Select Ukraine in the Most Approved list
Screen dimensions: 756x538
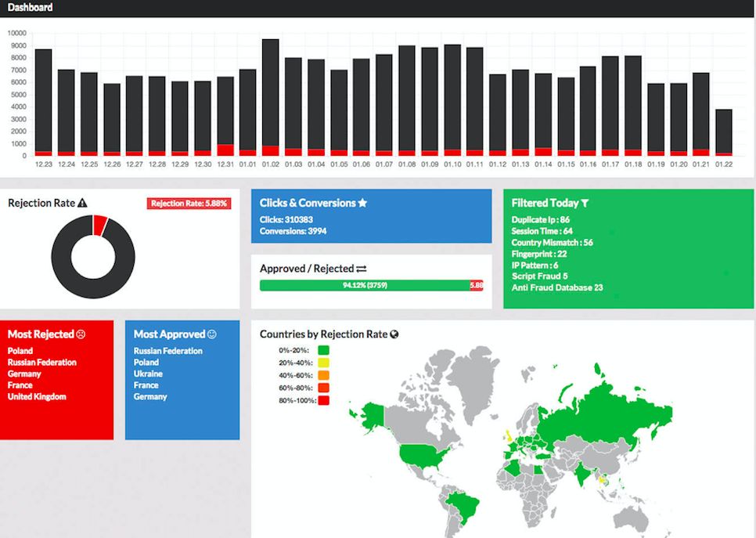pyautogui.click(x=148, y=374)
